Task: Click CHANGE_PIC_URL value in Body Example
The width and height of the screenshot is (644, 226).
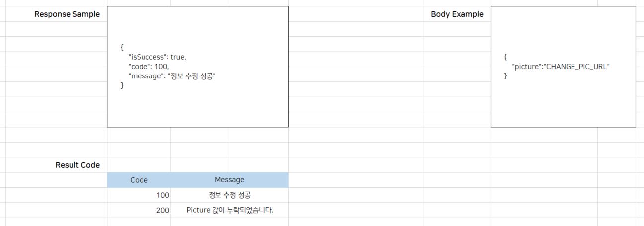Action: pyautogui.click(x=577, y=67)
